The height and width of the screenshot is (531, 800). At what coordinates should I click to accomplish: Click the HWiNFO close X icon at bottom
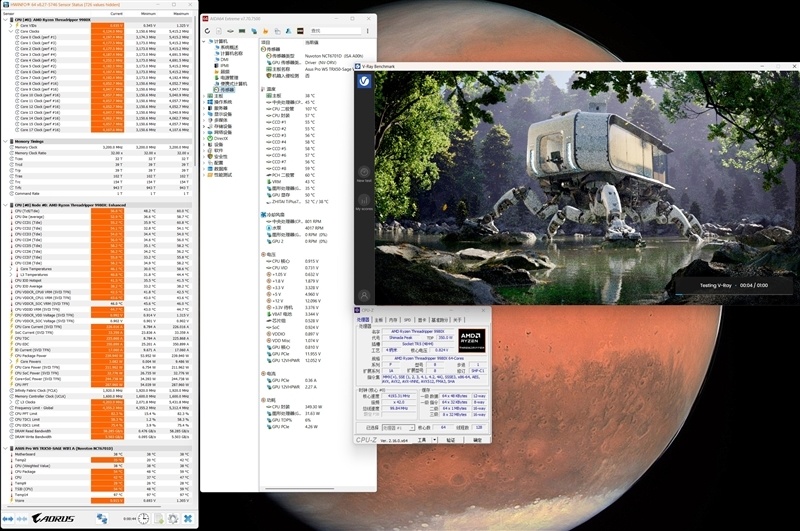pos(188,518)
